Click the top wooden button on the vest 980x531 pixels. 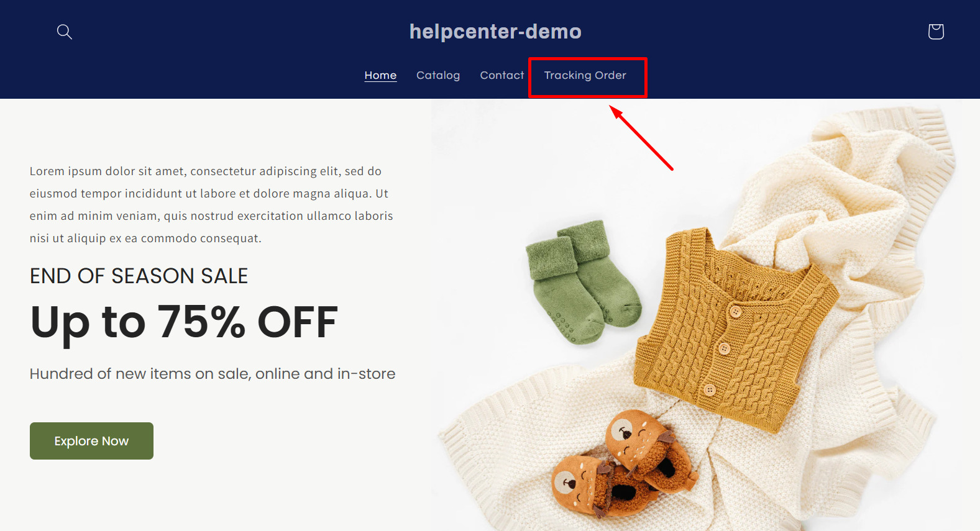click(736, 311)
